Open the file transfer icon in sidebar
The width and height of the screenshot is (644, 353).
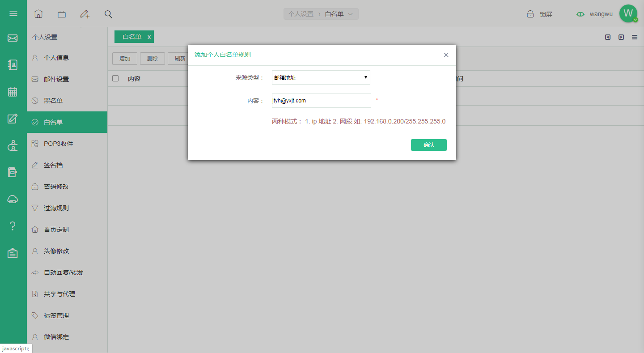[13, 172]
